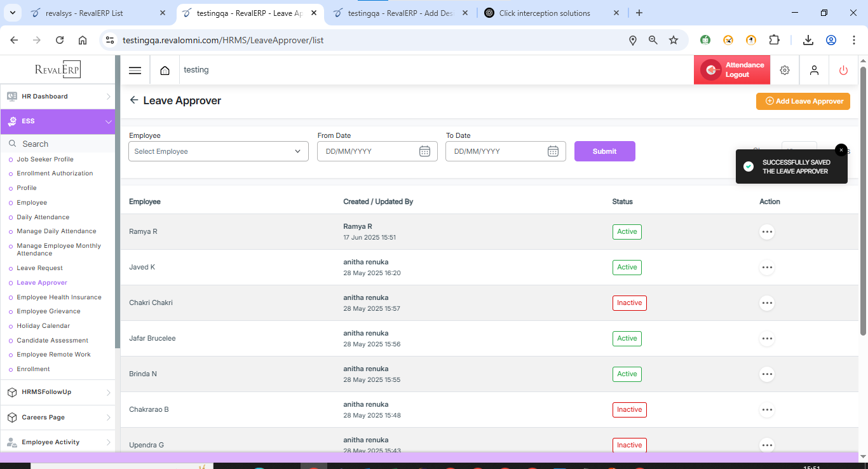Click back arrow beside Leave Approver

point(133,100)
